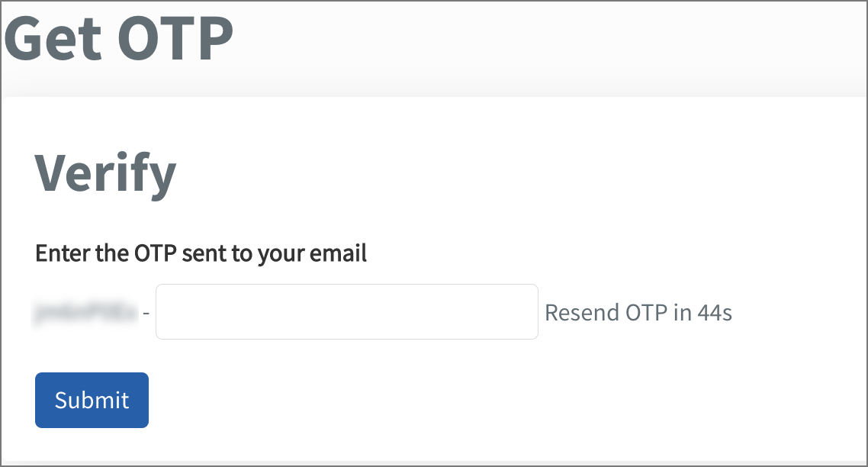
Task: Click the Get OTP page heading
Action: point(119,38)
